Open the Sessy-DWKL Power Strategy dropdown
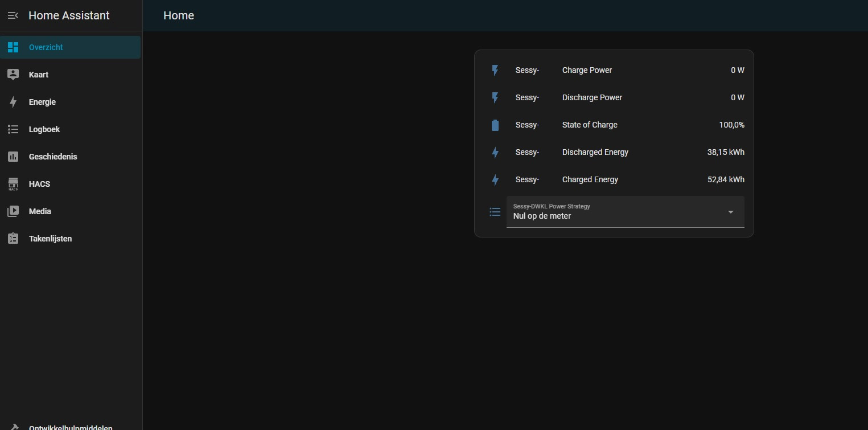 (625, 212)
